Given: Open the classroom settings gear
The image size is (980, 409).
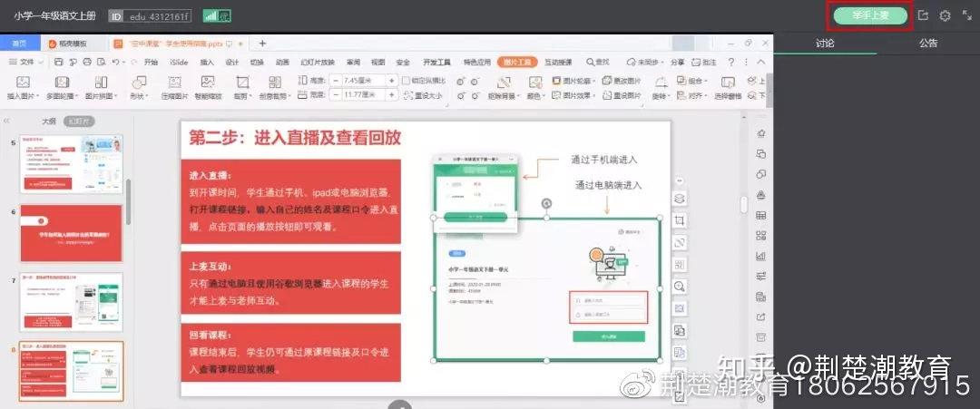Looking at the screenshot, I should (945, 15).
